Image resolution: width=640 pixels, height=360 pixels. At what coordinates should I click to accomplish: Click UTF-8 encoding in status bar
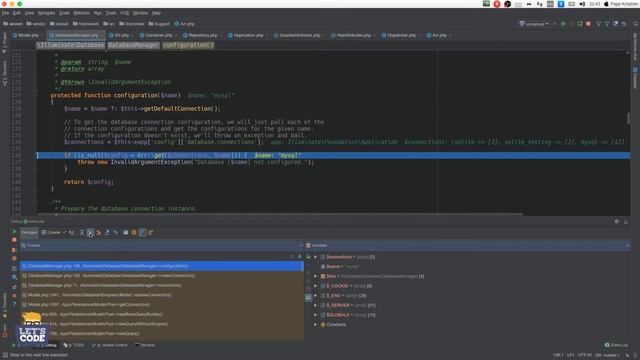(584, 355)
